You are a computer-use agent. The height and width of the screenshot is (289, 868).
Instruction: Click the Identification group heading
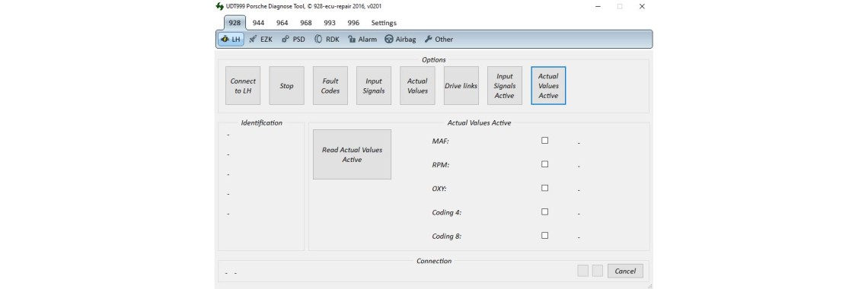[x=262, y=122]
